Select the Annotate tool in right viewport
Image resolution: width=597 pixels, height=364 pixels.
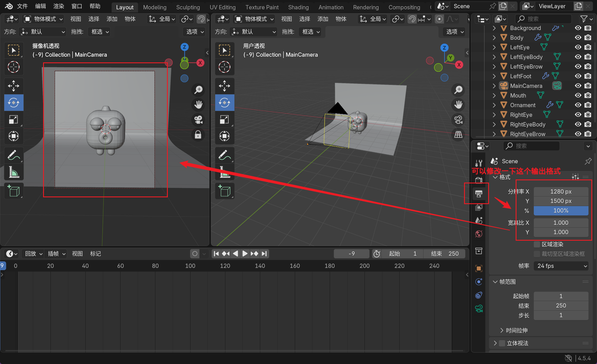(225, 155)
